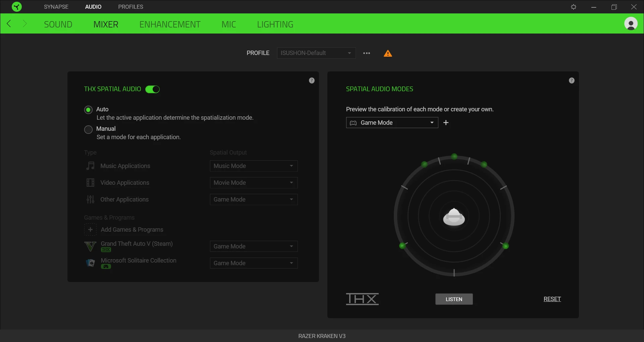This screenshot has height=342, width=644.
Task: Open Other Applications Game Mode dropdown
Action: click(x=254, y=199)
